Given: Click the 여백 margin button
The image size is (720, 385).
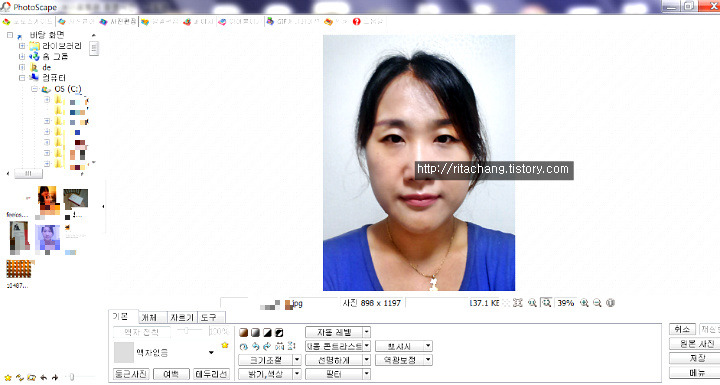Looking at the screenshot, I should (171, 374).
